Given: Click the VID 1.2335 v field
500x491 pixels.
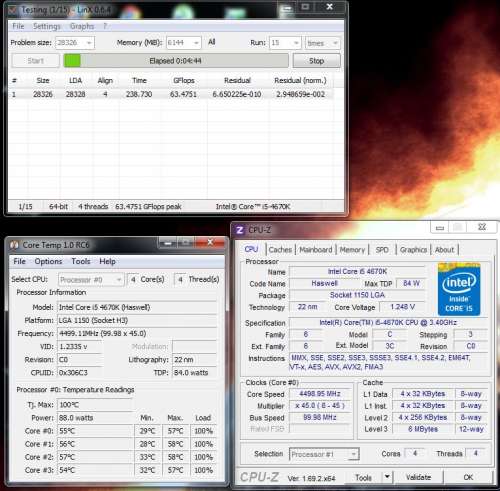Looking at the screenshot, I should pyautogui.click(x=79, y=347).
